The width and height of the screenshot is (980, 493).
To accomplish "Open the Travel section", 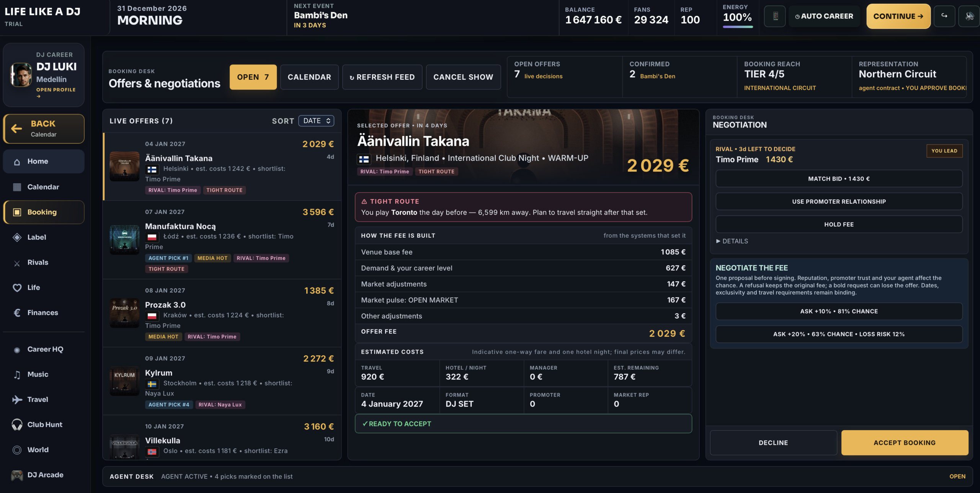I will pyautogui.click(x=44, y=400).
